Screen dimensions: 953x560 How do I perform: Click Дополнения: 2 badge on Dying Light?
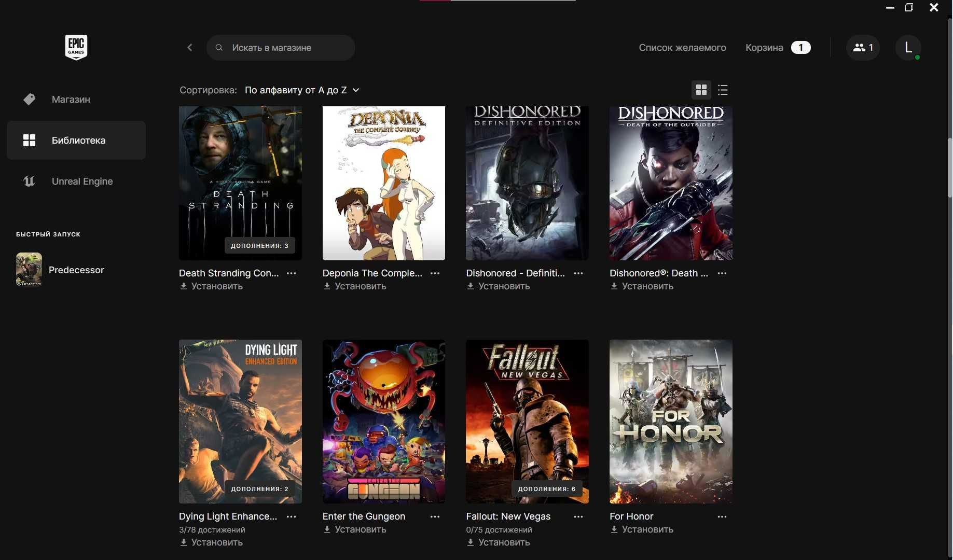tap(259, 489)
